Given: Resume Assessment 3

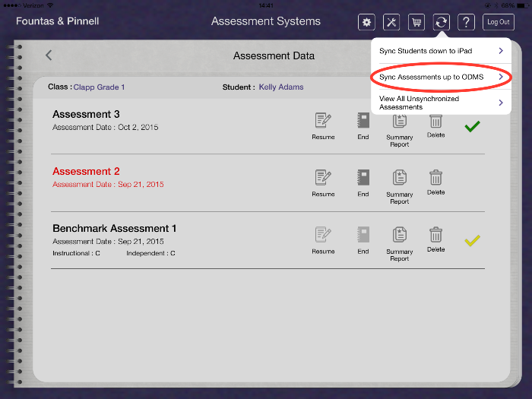Looking at the screenshot, I should click(323, 126).
